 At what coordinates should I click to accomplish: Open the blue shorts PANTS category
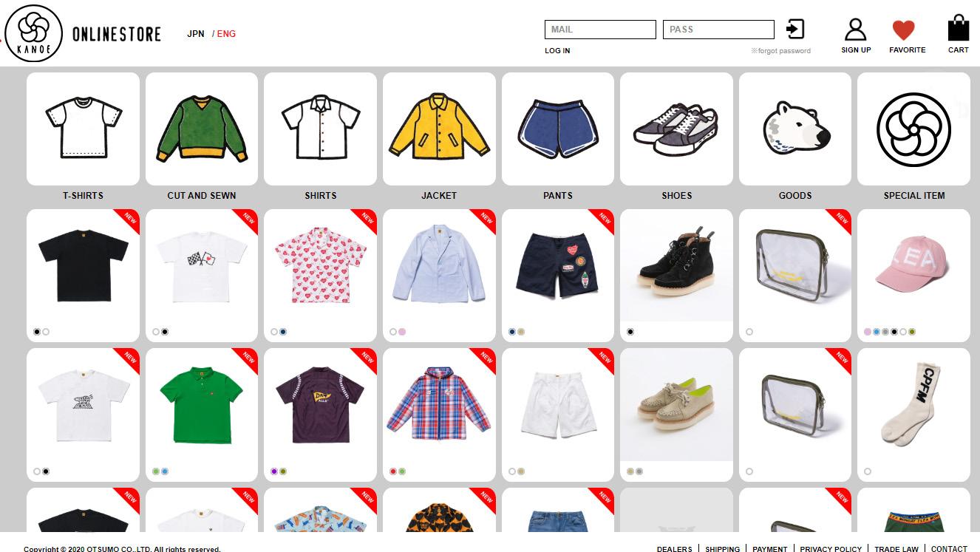(558, 129)
